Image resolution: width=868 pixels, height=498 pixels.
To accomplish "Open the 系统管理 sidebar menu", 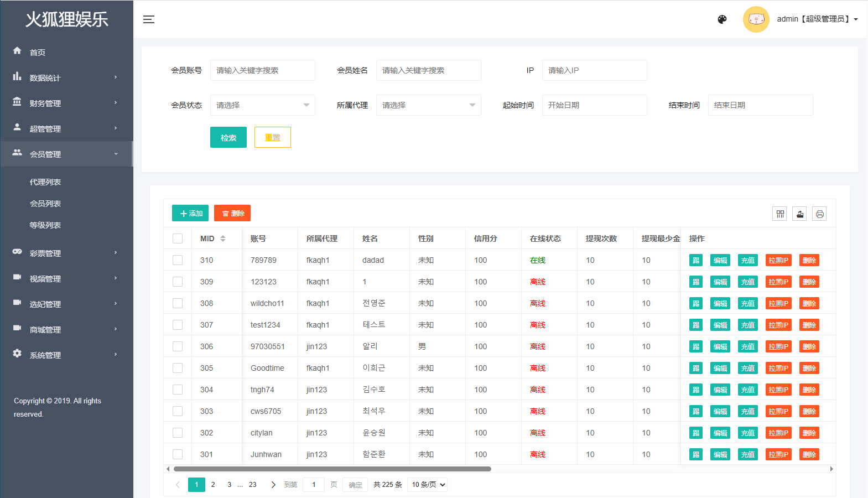I will tap(66, 355).
